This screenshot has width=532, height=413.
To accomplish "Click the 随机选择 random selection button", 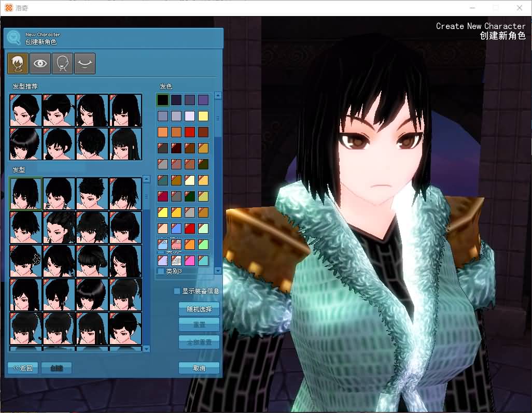I will coord(199,308).
